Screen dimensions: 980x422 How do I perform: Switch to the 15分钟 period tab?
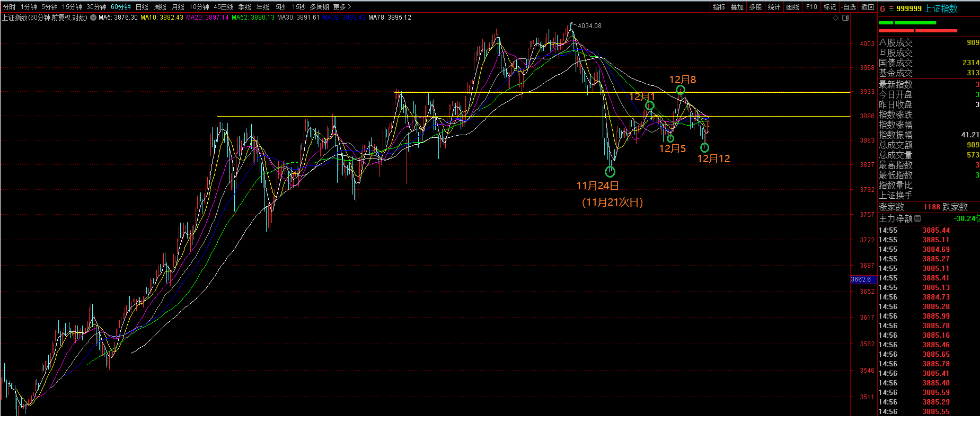point(72,7)
